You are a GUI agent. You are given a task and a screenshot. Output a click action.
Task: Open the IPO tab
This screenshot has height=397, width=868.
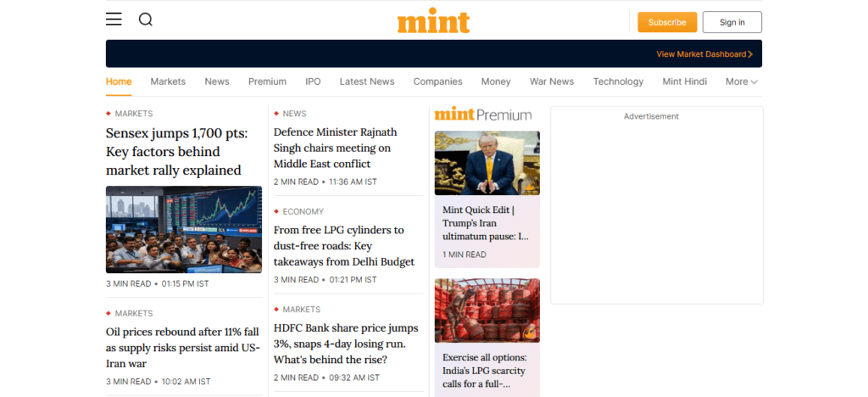[x=313, y=81]
